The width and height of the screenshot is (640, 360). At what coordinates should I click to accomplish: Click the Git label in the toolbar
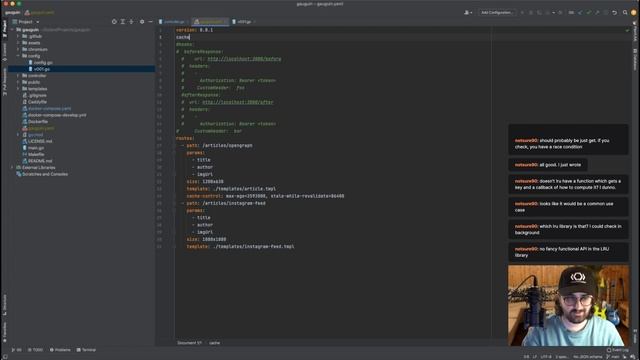(571, 13)
